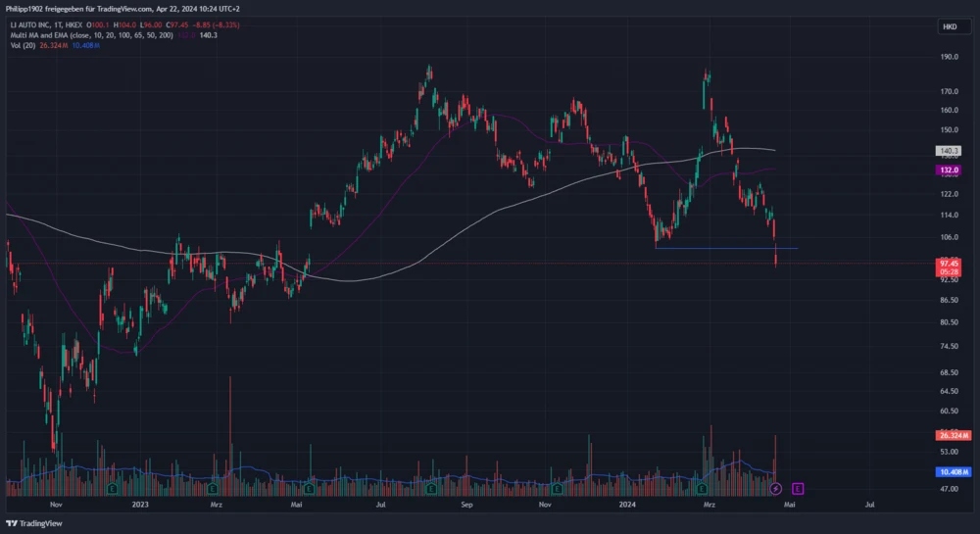Image resolution: width=980 pixels, height=534 pixels.
Task: Click the 2024 label on time axis
Action: click(x=628, y=505)
